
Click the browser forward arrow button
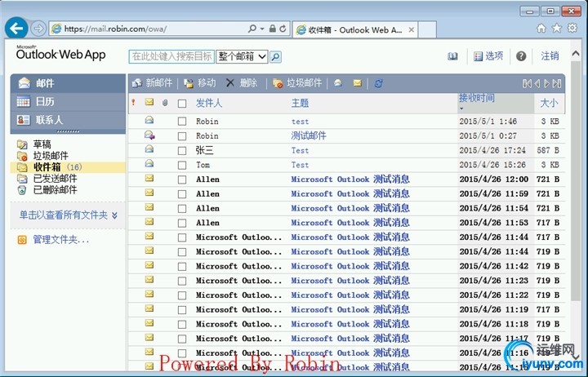coord(38,29)
